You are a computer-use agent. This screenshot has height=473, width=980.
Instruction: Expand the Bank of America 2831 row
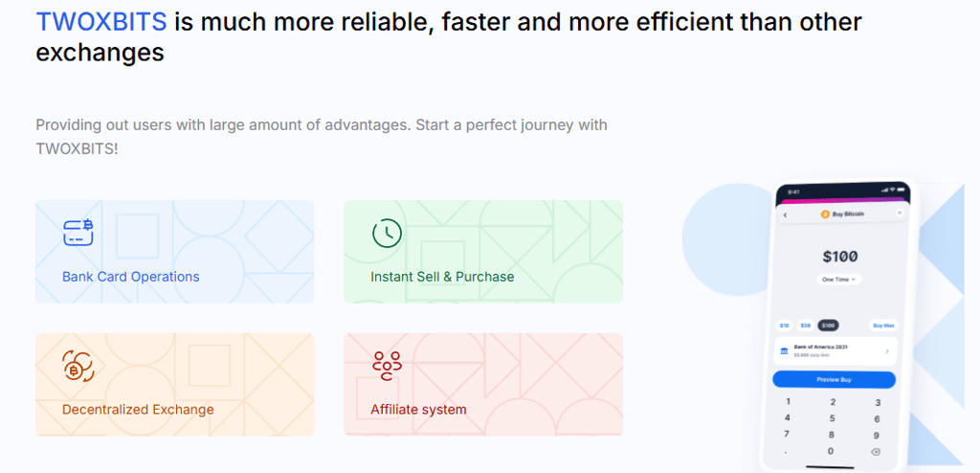(x=886, y=351)
